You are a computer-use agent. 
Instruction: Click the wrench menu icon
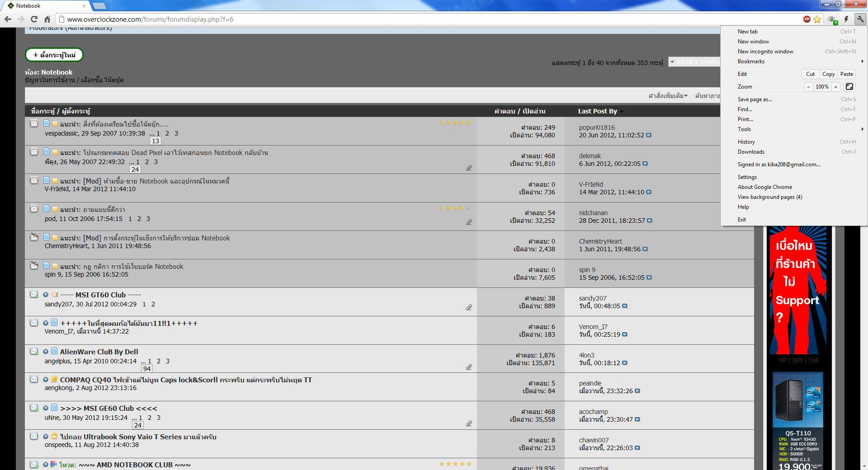click(x=860, y=19)
